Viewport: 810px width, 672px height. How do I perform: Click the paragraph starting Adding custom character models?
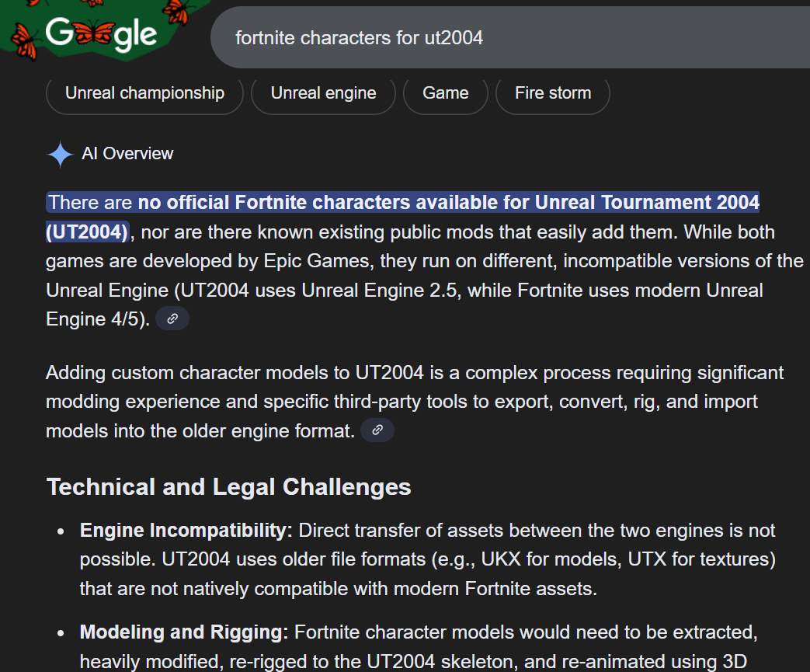(415, 402)
